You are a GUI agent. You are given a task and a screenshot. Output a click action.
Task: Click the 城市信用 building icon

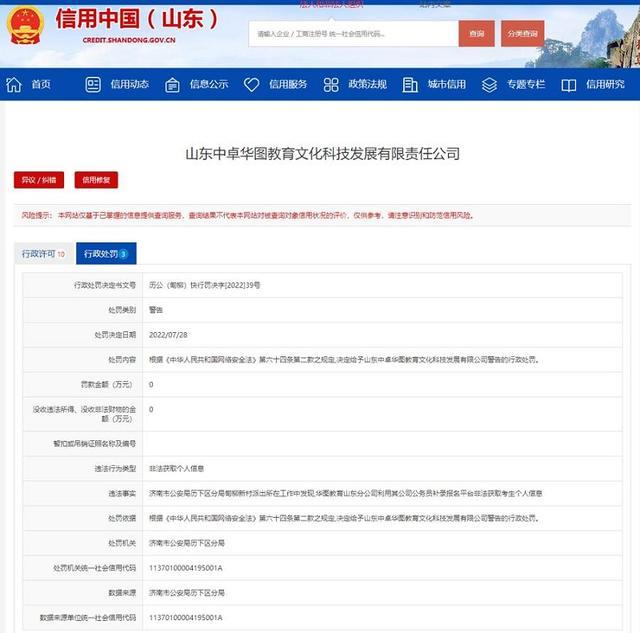(x=410, y=84)
